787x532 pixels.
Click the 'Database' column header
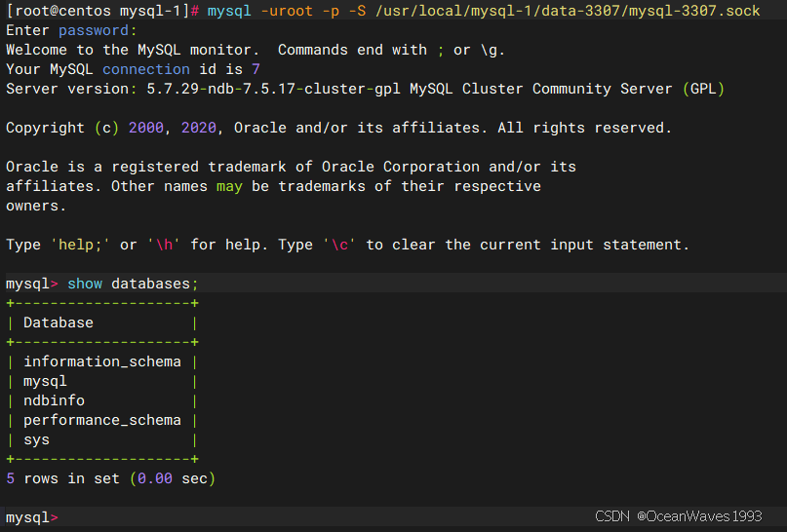(x=59, y=323)
